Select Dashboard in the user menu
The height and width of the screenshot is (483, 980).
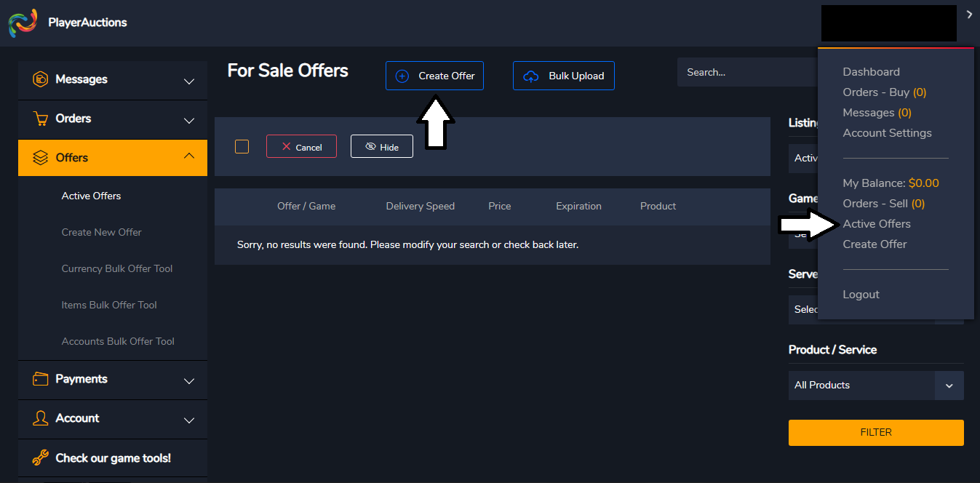871,72
